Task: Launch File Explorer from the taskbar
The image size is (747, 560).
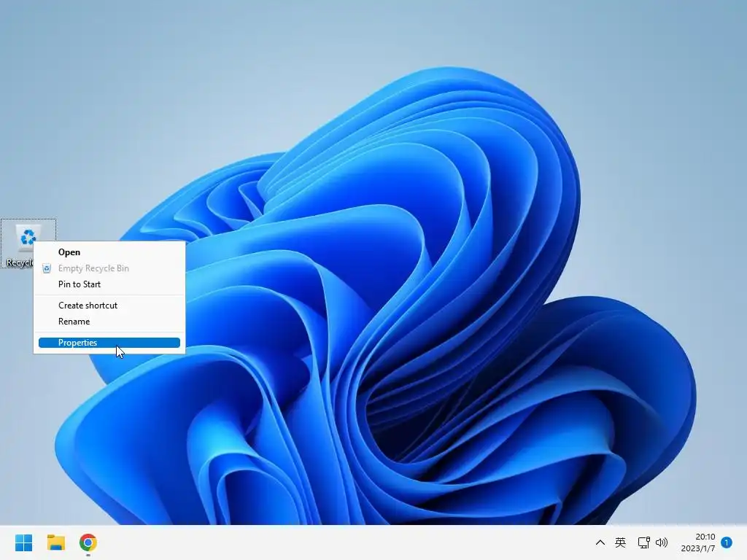Action: (x=55, y=542)
